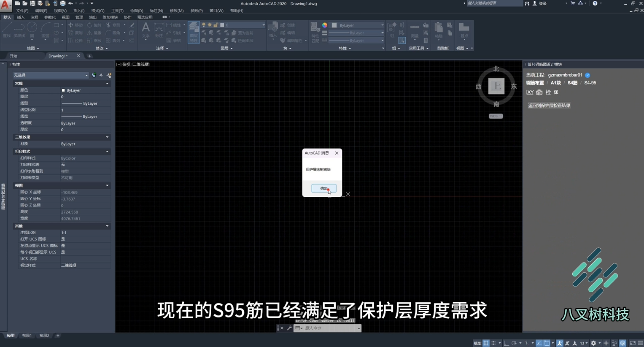This screenshot has height=347, width=644.
Task: Click the customization gear icon in status bar
Action: coord(593,343)
